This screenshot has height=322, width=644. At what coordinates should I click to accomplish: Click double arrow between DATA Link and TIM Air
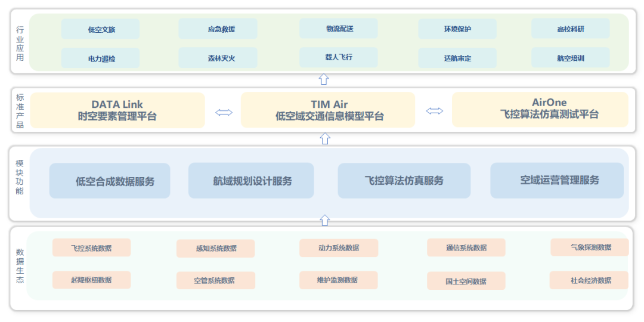(224, 113)
